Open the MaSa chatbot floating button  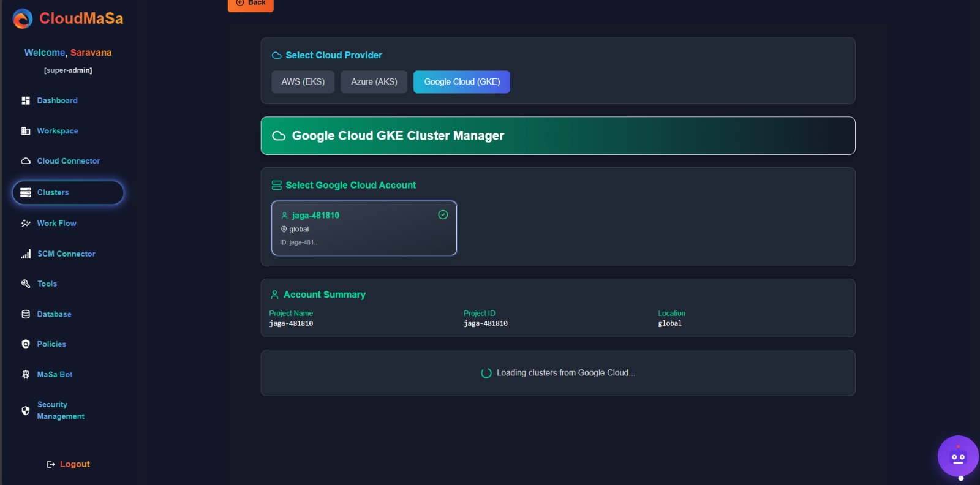pyautogui.click(x=957, y=456)
